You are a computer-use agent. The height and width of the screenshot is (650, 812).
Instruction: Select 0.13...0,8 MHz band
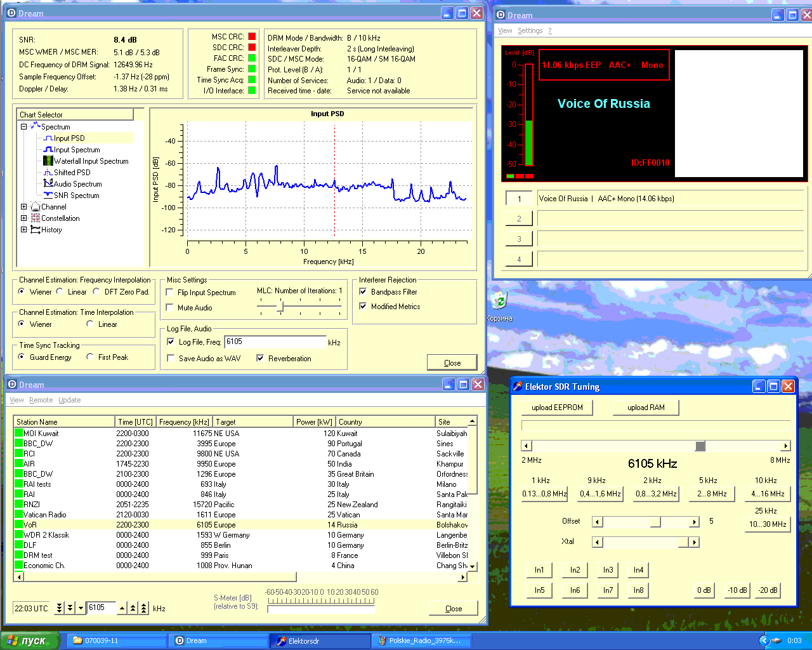[x=544, y=494]
